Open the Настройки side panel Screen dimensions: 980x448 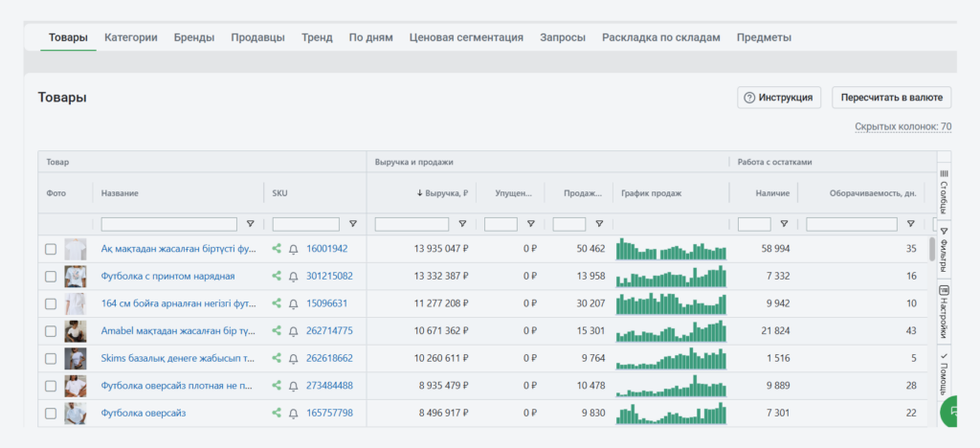click(x=944, y=312)
